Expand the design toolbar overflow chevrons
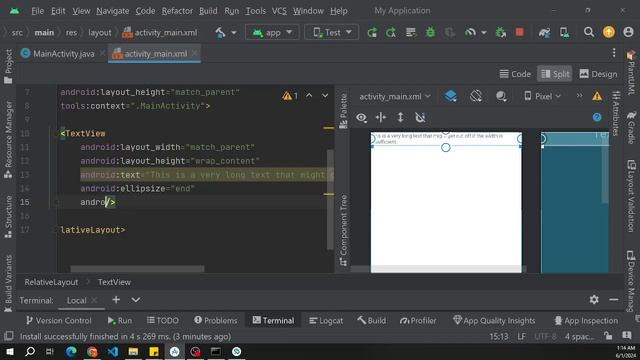 (580, 96)
